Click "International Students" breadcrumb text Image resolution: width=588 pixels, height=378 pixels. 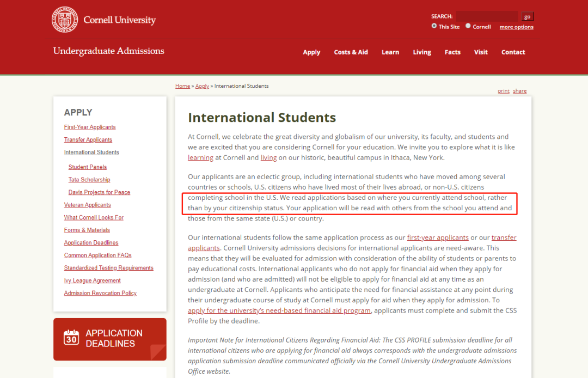coord(242,86)
